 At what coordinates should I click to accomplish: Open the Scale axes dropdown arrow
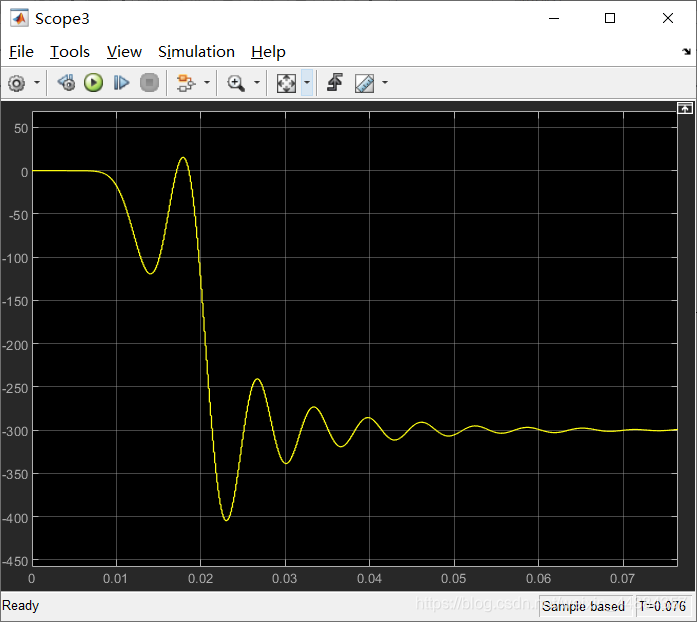307,83
